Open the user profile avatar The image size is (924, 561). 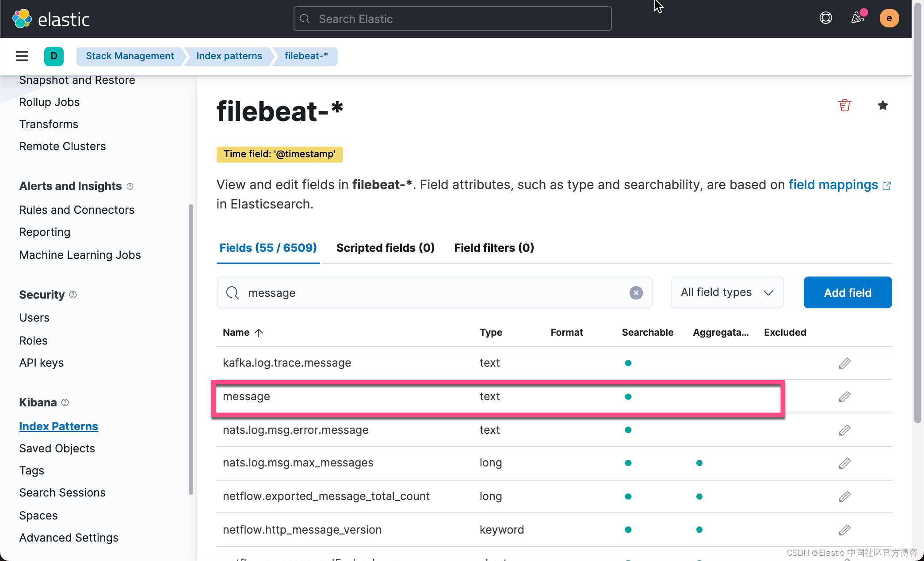[889, 18]
